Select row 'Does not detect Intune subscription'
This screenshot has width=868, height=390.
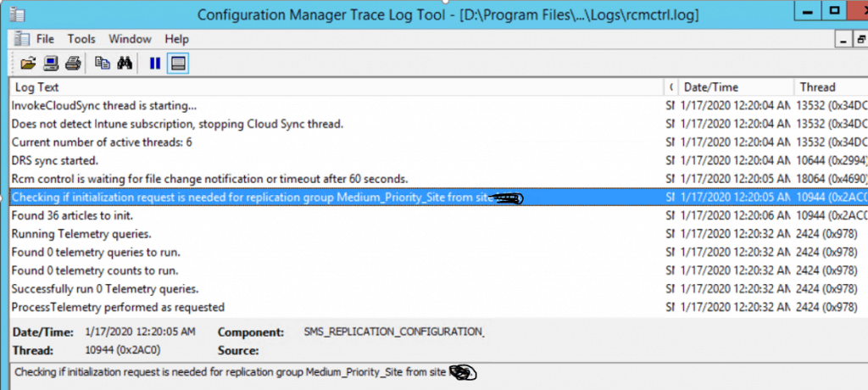(438, 124)
